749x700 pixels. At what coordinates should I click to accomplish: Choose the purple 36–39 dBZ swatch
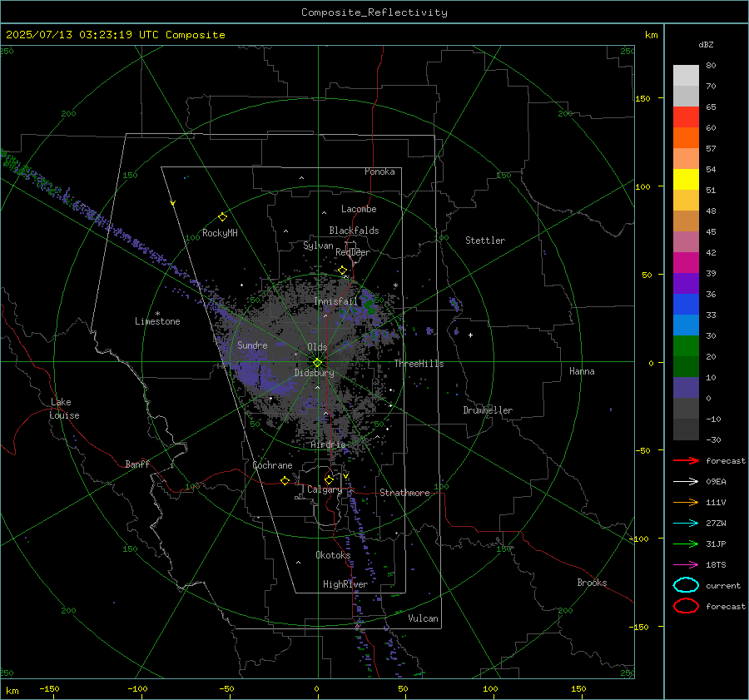[686, 284]
